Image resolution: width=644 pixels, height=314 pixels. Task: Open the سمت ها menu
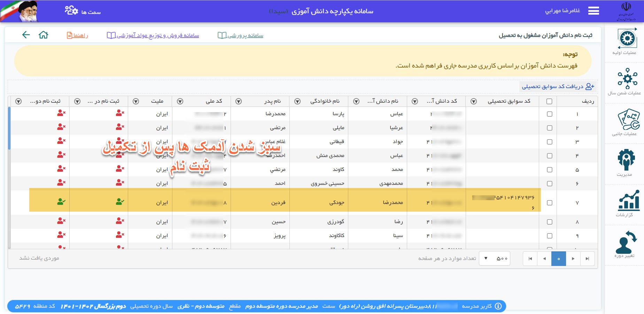tap(83, 11)
